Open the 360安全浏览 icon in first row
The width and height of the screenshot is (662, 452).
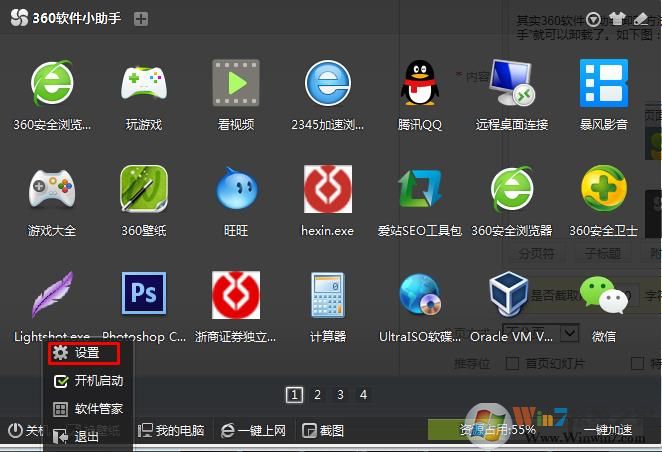[x=52, y=83]
